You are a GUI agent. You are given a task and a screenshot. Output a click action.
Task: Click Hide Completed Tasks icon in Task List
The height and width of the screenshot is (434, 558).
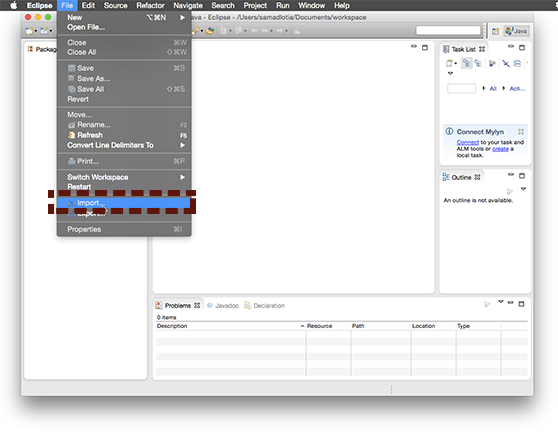(x=506, y=64)
